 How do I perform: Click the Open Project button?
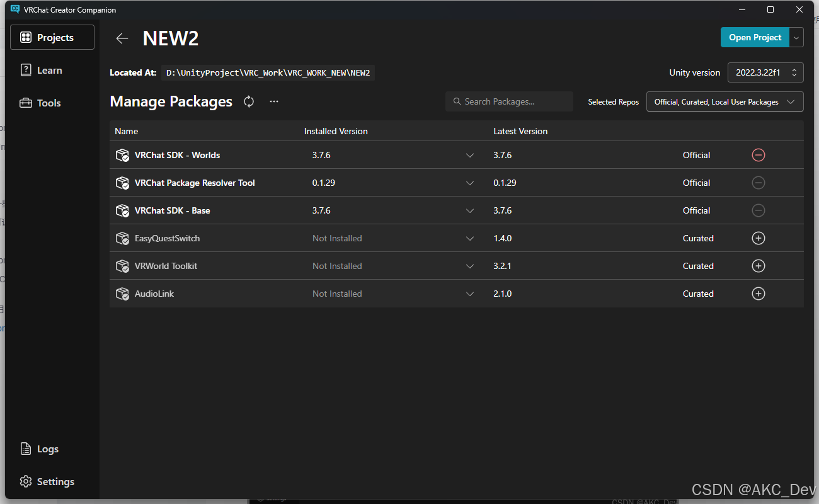pyautogui.click(x=755, y=38)
